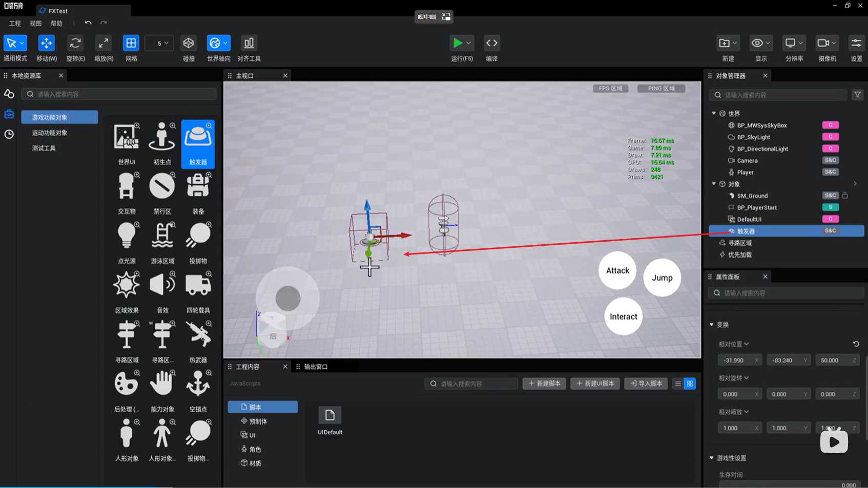Open the 摄像机 camera dropdown
The height and width of the screenshot is (488, 868).
827,44
